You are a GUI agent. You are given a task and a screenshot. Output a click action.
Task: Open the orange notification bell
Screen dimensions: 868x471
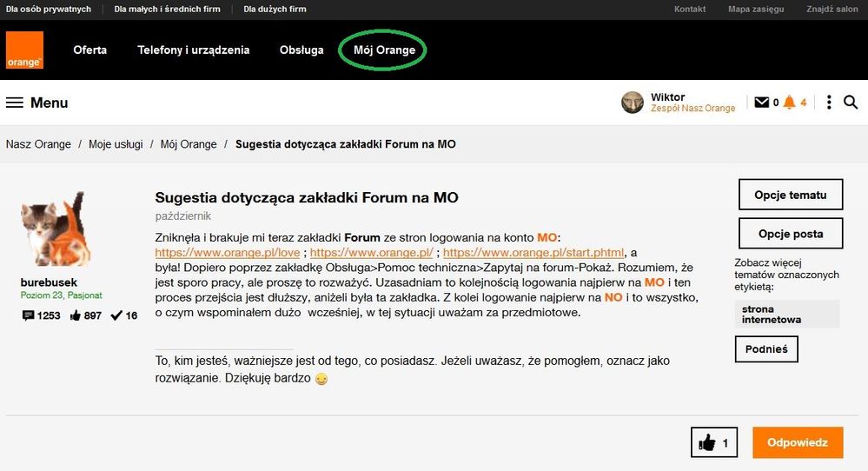790,102
